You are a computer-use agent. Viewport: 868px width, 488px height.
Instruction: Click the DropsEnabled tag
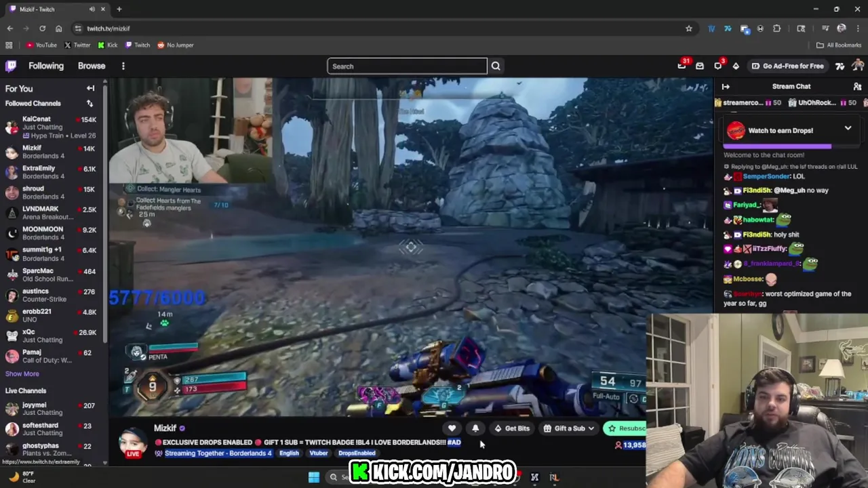[x=357, y=453]
